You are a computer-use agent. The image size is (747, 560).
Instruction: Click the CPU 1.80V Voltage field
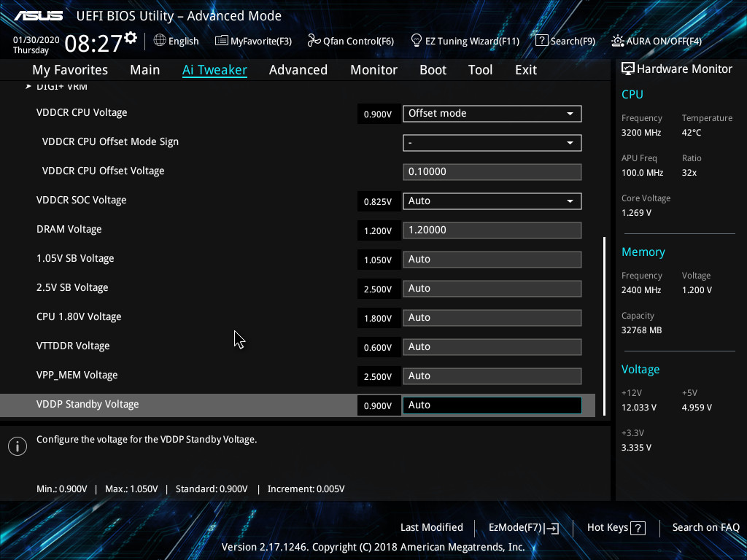pos(492,318)
